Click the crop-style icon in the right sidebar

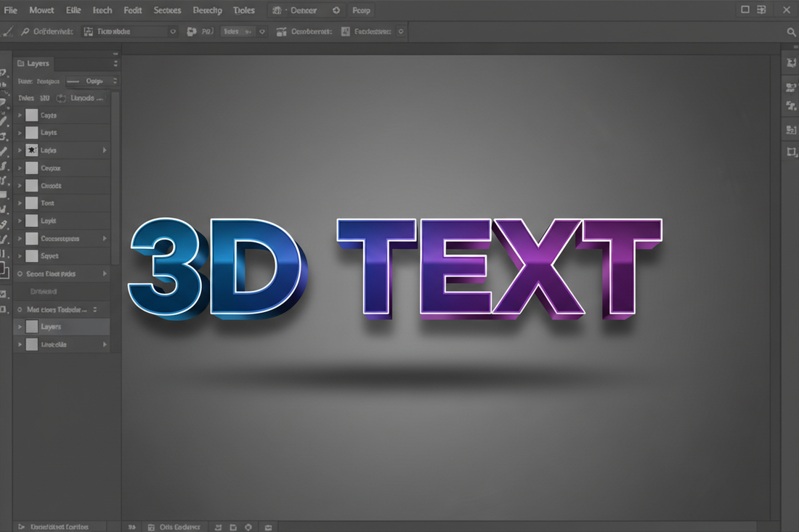(790, 152)
